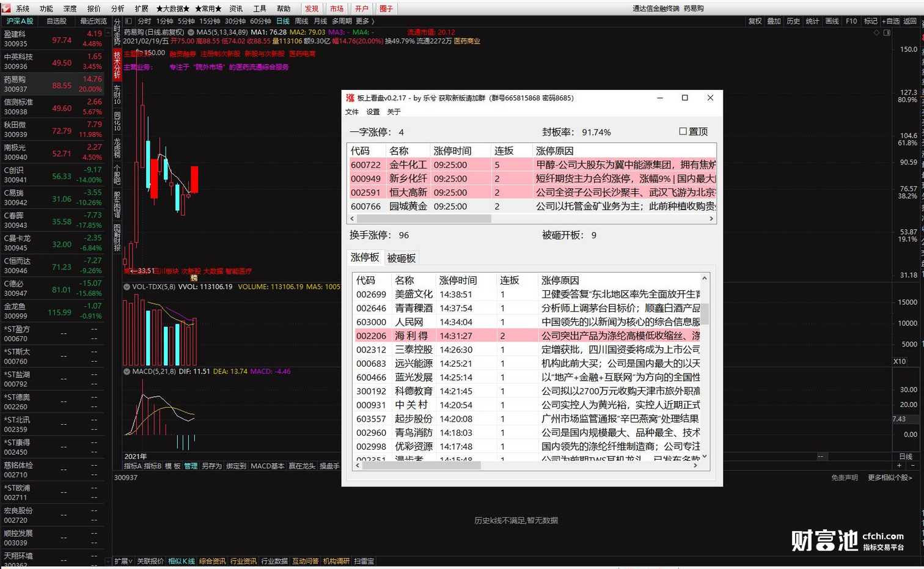
Task: Click the 免责声明 link
Action: click(x=845, y=477)
